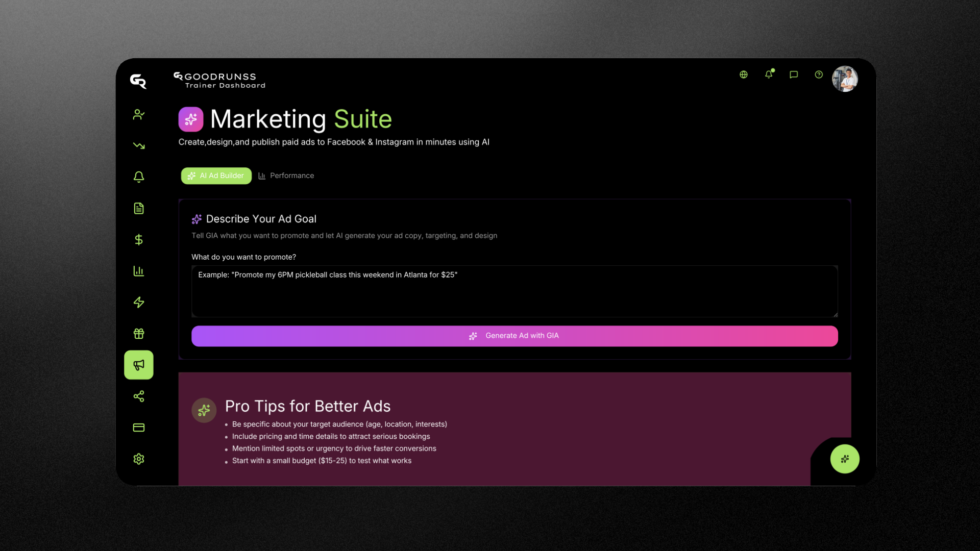Open the share nodes sidebar icon
980x551 pixels.
(x=138, y=396)
